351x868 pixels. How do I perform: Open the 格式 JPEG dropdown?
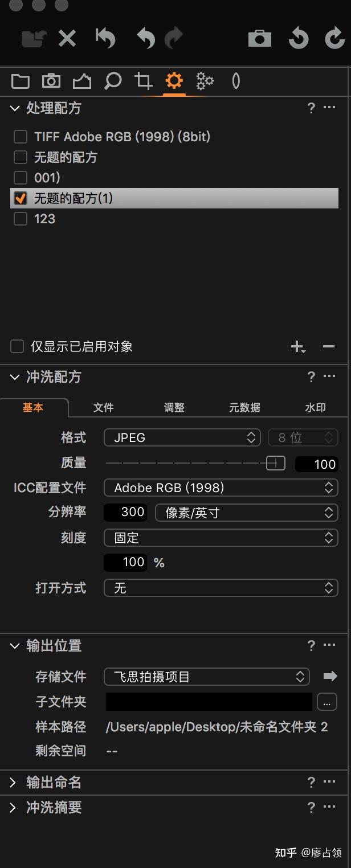[182, 437]
